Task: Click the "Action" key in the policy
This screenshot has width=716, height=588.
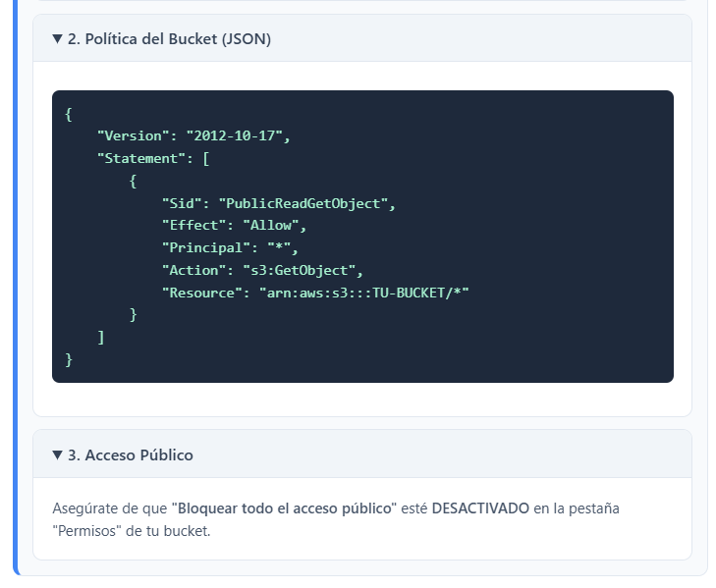Action: [193, 270]
